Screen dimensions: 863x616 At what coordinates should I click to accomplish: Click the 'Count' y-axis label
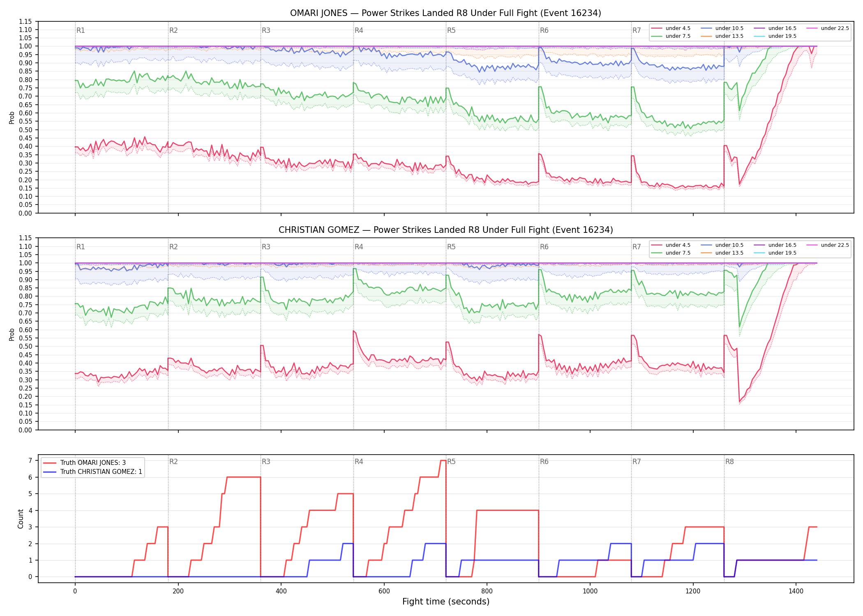coord(21,519)
